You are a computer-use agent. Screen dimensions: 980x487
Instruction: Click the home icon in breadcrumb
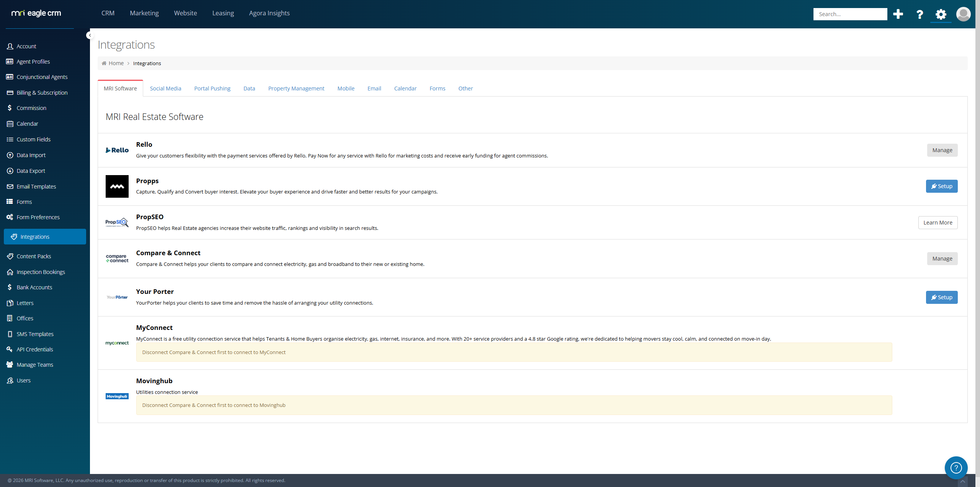[x=104, y=63]
